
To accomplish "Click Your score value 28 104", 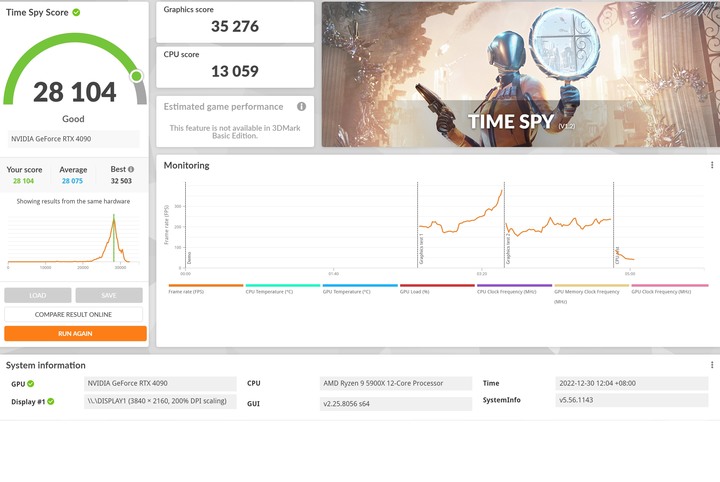I will (23, 181).
